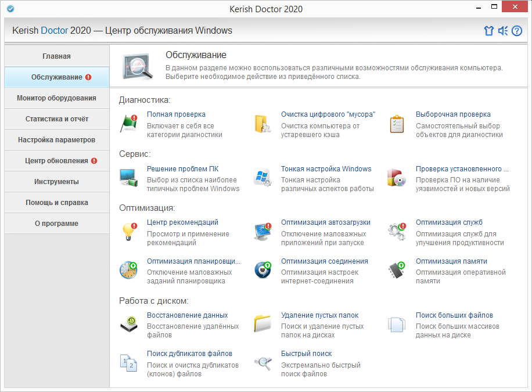The height and width of the screenshot is (392, 532).
Task: Click the green flag Полная проверка icon
Action: pyautogui.click(x=128, y=123)
